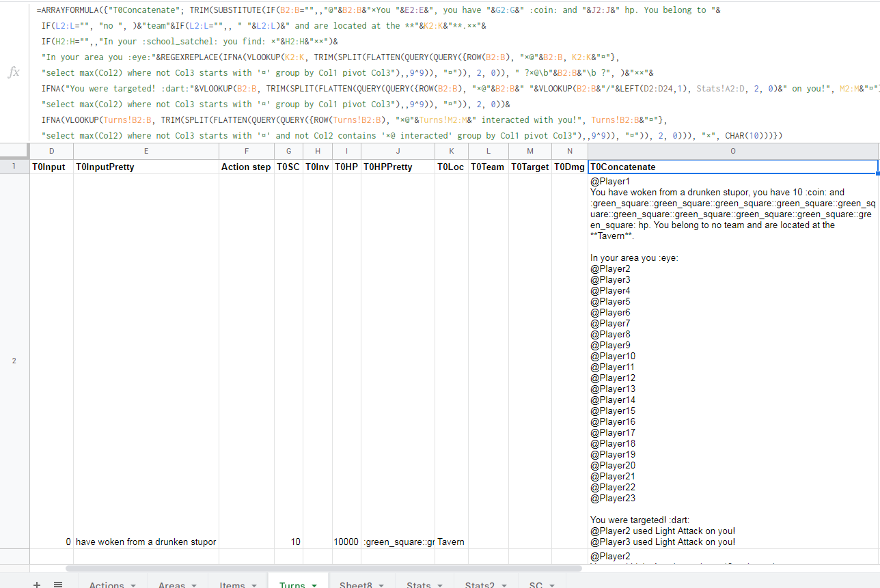Select column K header

coord(451,151)
